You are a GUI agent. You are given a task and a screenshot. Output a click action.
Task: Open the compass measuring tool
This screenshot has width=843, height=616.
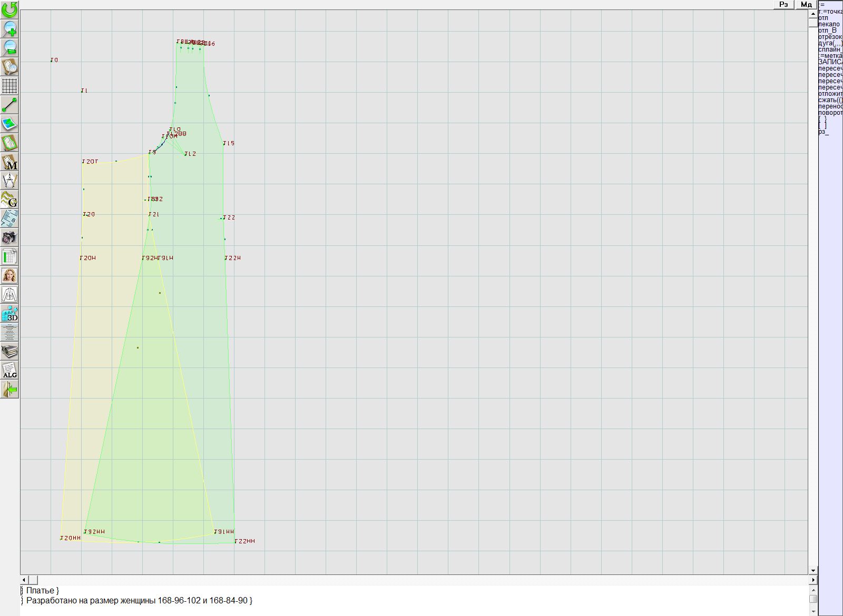tap(9, 181)
